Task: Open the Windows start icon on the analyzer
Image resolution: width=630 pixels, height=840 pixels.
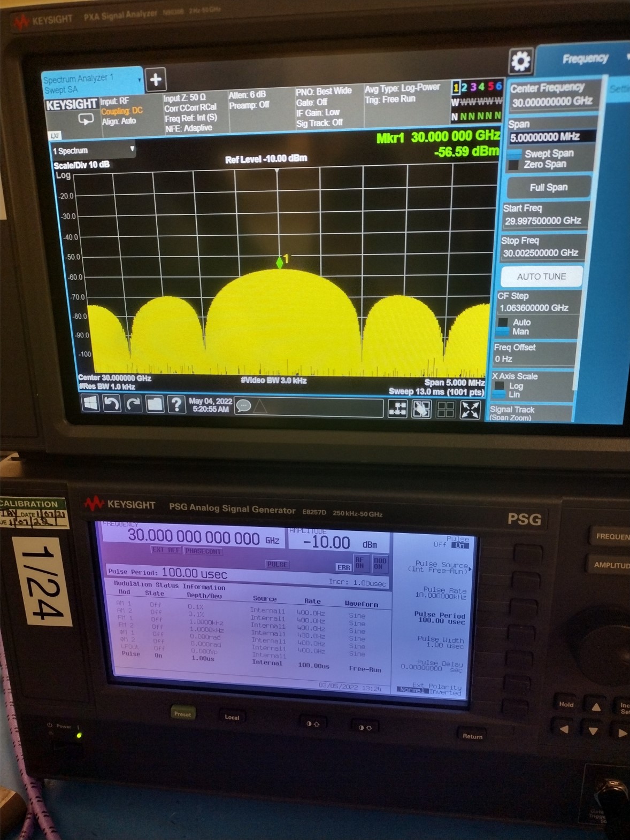Action: 90,403
